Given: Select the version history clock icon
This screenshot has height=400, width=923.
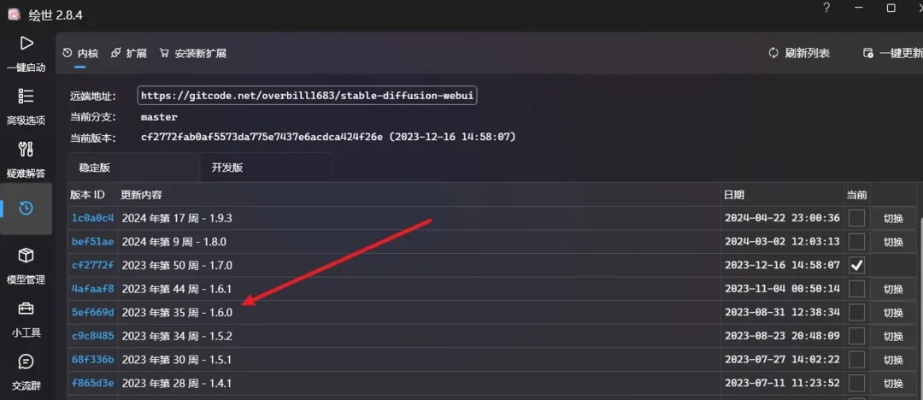Looking at the screenshot, I should [27, 208].
